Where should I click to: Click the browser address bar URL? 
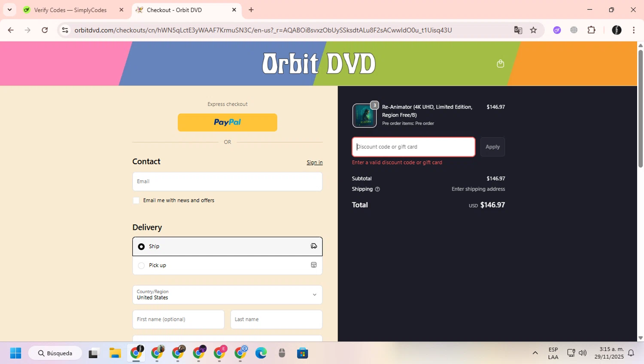pyautogui.click(x=263, y=30)
